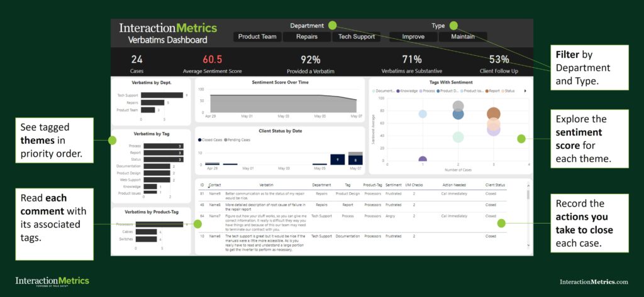Click the table vertical scrollbar thumb
644x297 pixels.
(528, 195)
